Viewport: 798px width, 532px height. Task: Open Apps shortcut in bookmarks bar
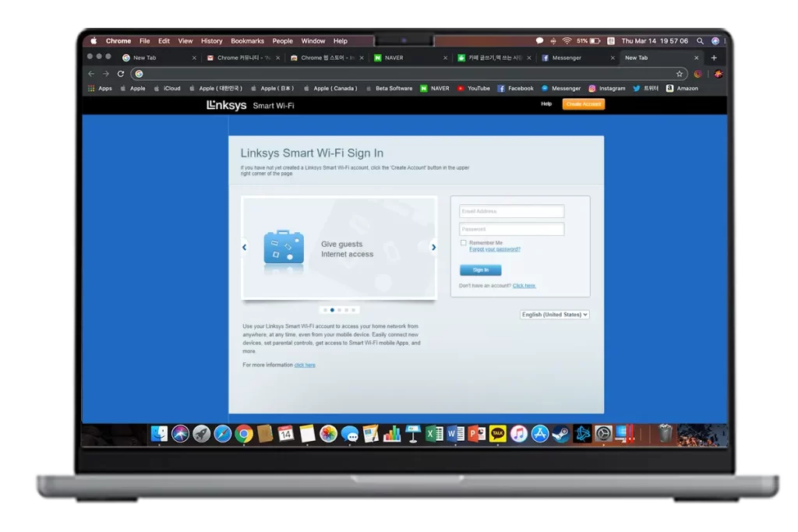tap(100, 89)
